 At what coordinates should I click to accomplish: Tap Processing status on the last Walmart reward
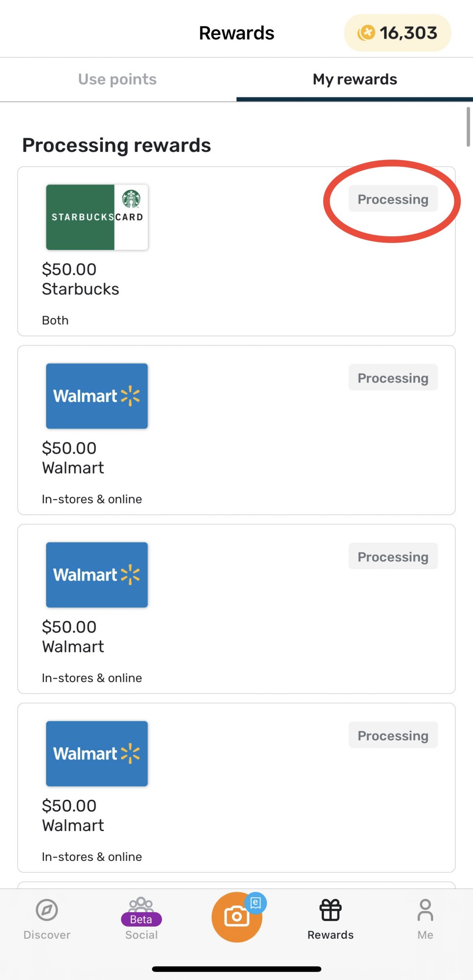coord(393,735)
